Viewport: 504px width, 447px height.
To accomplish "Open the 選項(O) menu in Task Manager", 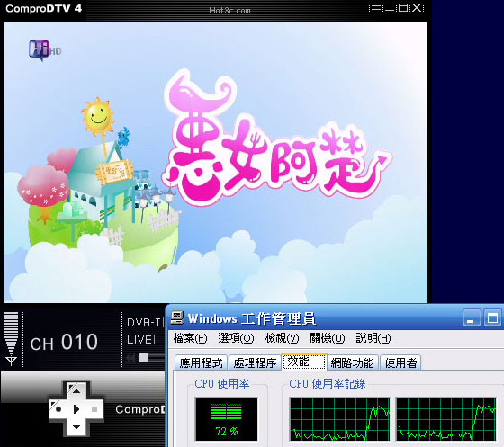I will pyautogui.click(x=236, y=338).
